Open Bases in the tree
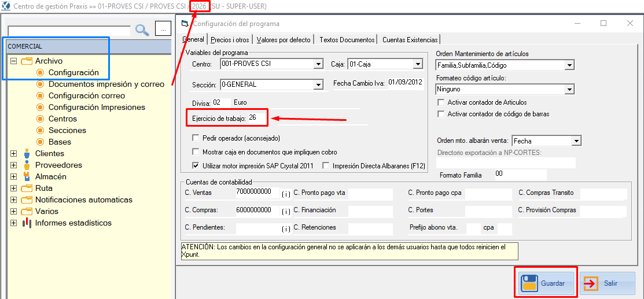Image resolution: width=644 pixels, height=299 pixels. pyautogui.click(x=60, y=142)
